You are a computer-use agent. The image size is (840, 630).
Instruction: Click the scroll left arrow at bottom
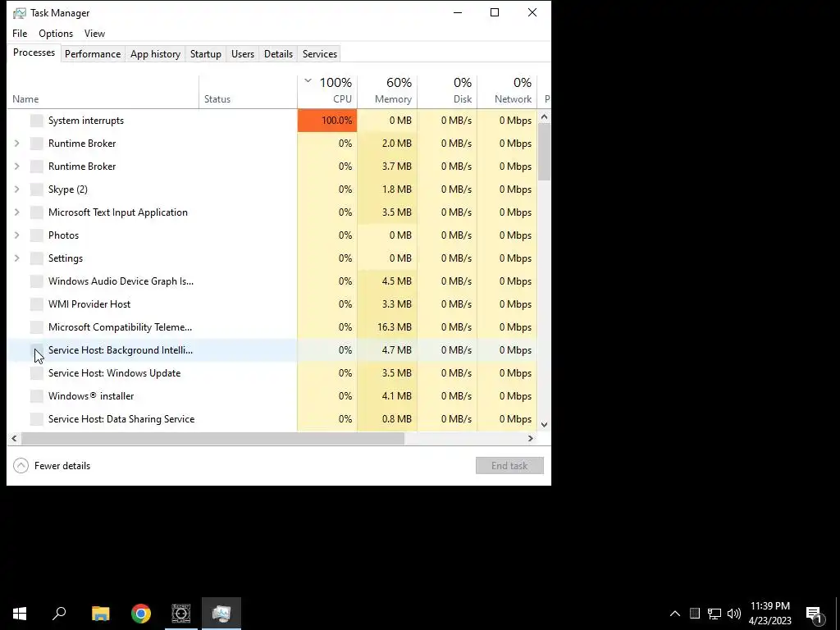click(15, 438)
